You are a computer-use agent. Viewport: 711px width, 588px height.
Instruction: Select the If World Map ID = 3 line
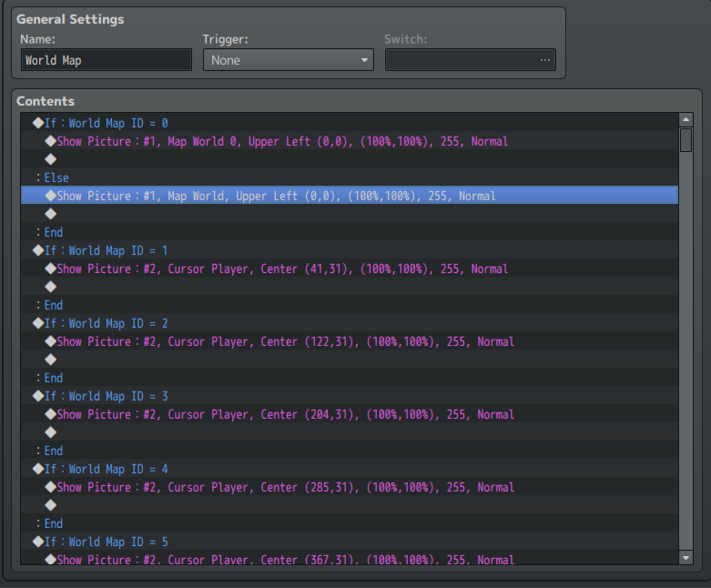(106, 396)
